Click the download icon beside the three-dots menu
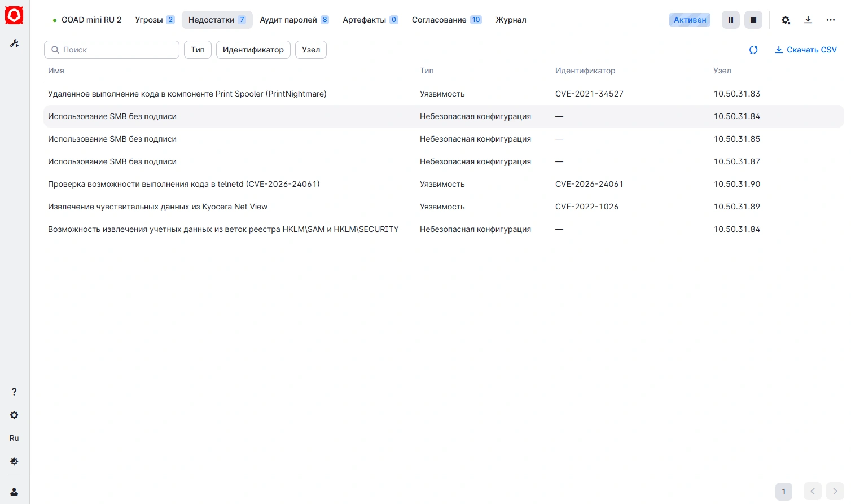Viewport: 851px width, 504px height. point(808,20)
